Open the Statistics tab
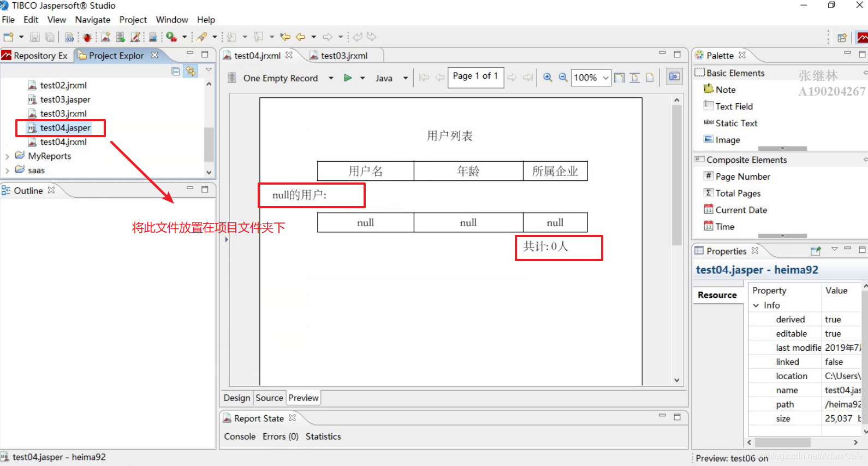868x466 pixels. (x=323, y=436)
